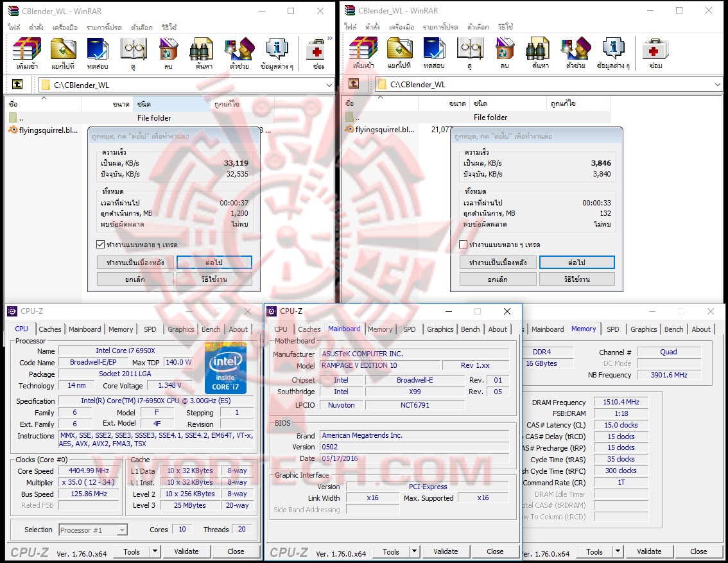The width and height of the screenshot is (728, 563).
Task: Select parent folder row in right WinRAR
Action: tap(477, 117)
